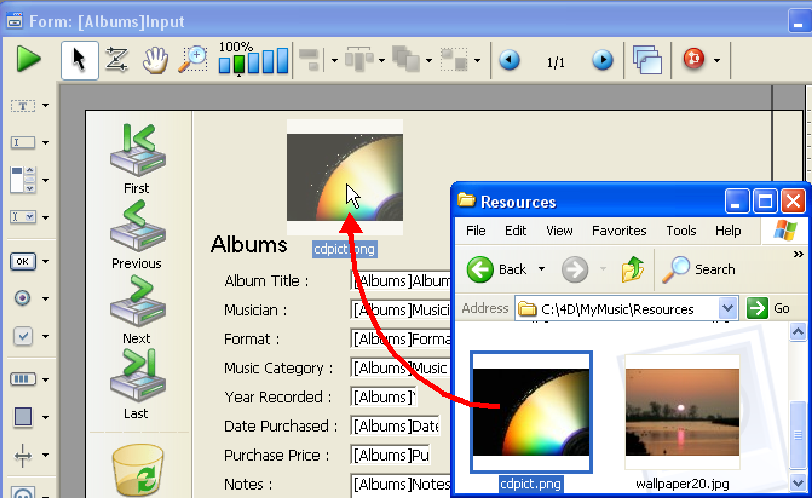Click the Up folder icon in Explorer
812x498 pixels.
pos(633,269)
